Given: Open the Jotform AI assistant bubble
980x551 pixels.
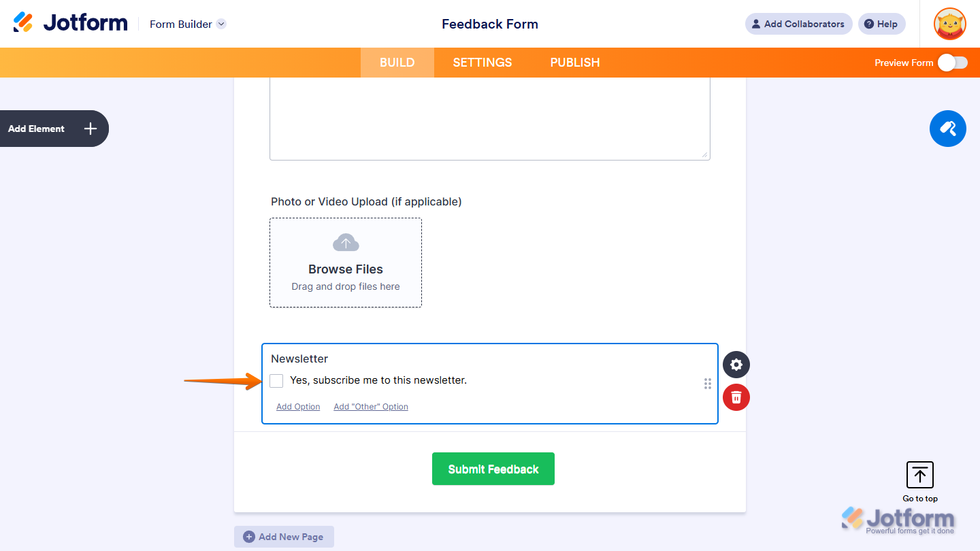Looking at the screenshot, I should 947,129.
